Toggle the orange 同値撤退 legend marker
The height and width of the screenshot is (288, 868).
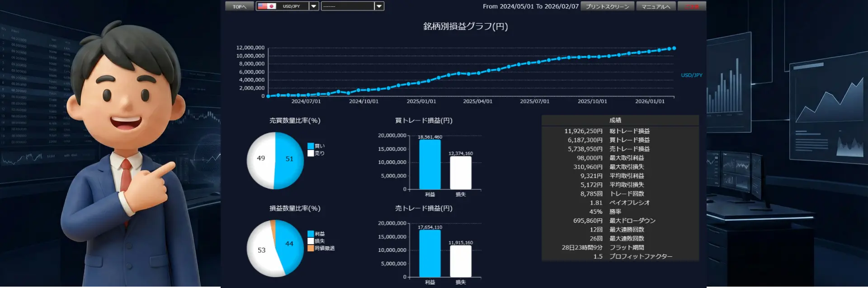[x=311, y=248]
